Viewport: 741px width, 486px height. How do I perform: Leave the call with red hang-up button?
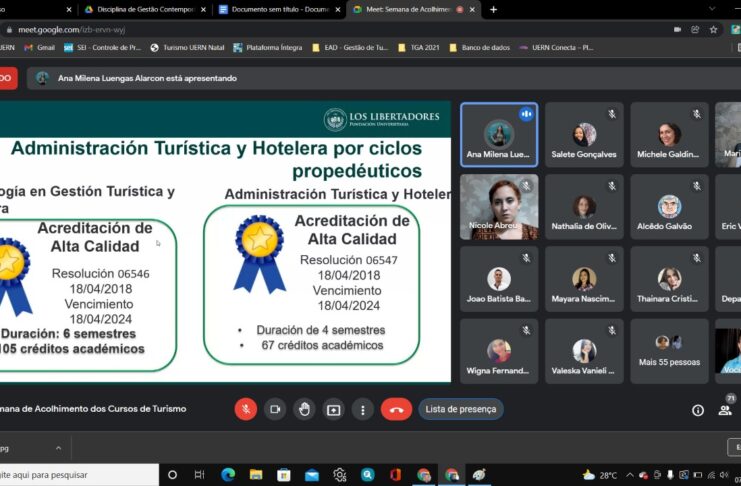pyautogui.click(x=396, y=409)
